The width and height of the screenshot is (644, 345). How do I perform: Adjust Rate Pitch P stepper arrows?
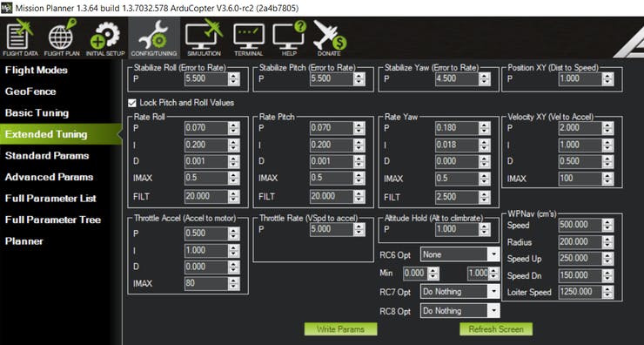coord(359,128)
